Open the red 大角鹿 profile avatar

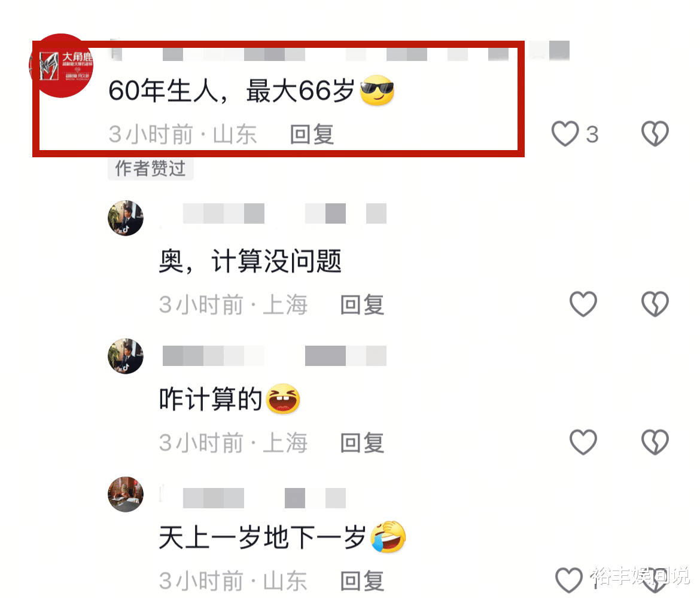[x=61, y=66]
